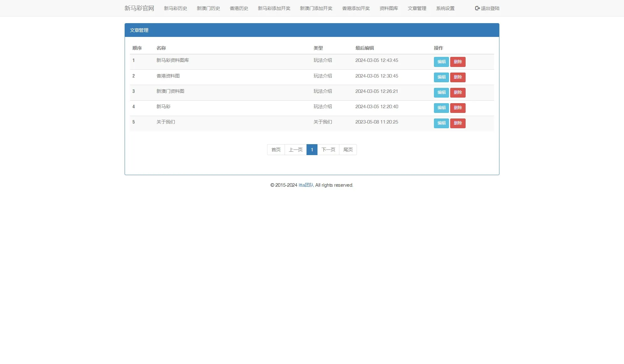Screen dimensions: 624x364
Task: Open the 系统设置 settings page
Action: [x=445, y=8]
